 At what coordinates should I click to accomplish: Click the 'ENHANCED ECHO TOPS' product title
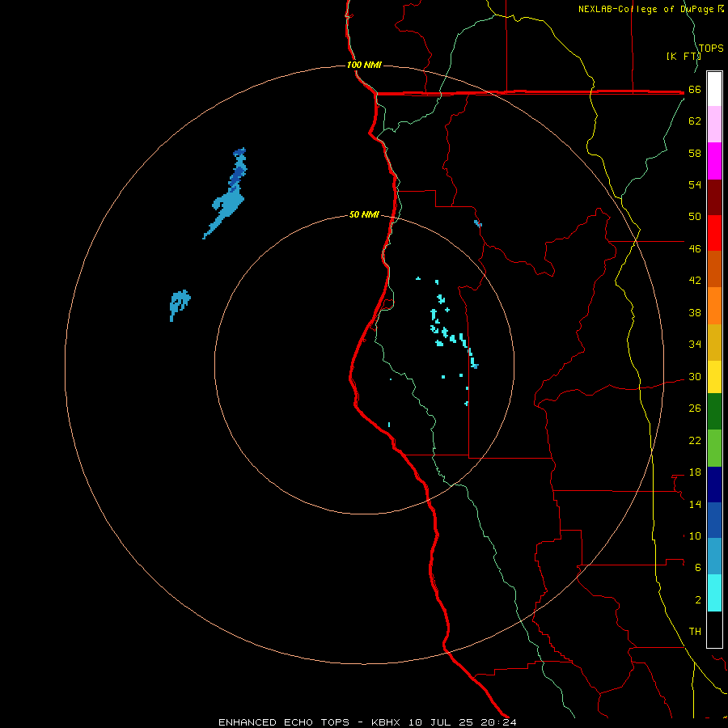pyautogui.click(x=284, y=722)
